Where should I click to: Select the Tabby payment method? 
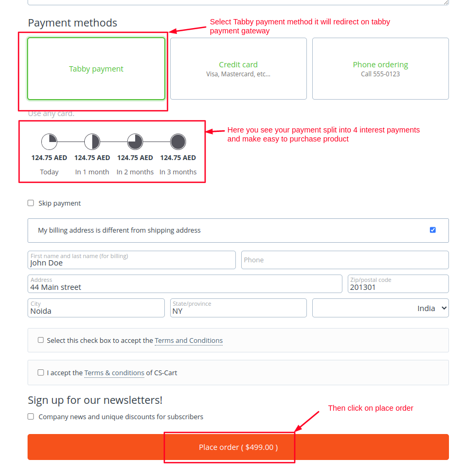pos(96,68)
